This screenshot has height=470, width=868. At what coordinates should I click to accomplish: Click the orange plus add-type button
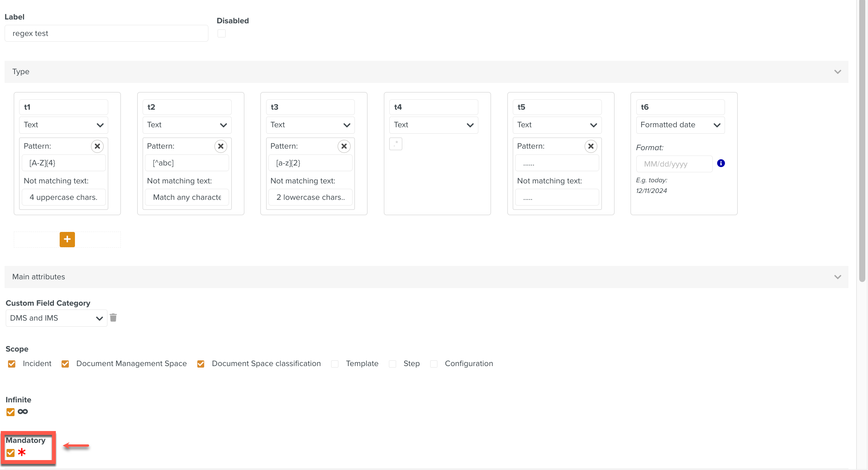(67, 240)
